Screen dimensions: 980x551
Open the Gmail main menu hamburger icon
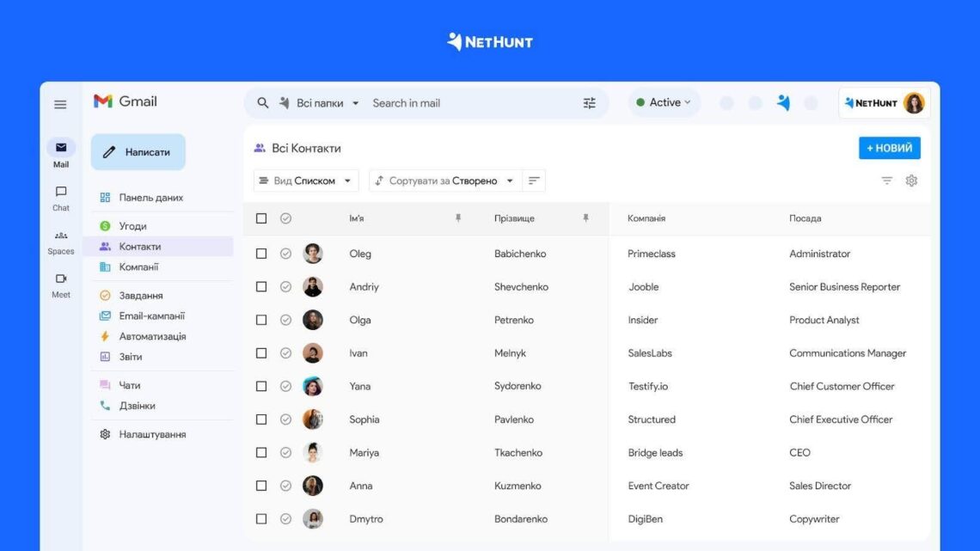coord(60,104)
